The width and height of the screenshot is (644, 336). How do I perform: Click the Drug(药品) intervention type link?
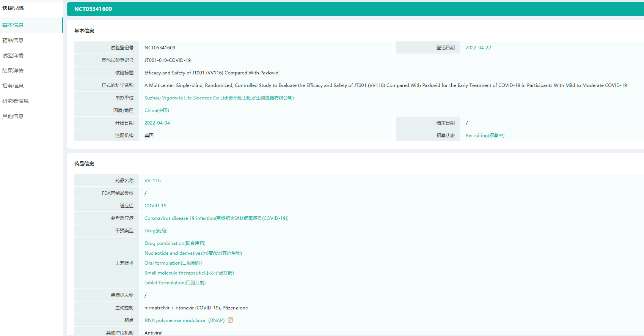tap(156, 231)
